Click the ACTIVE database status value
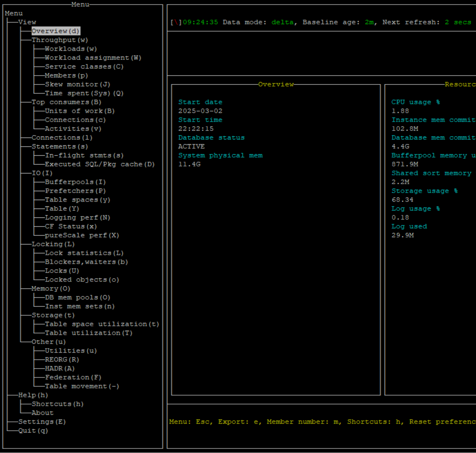This screenshot has height=453, width=476. tap(191, 146)
